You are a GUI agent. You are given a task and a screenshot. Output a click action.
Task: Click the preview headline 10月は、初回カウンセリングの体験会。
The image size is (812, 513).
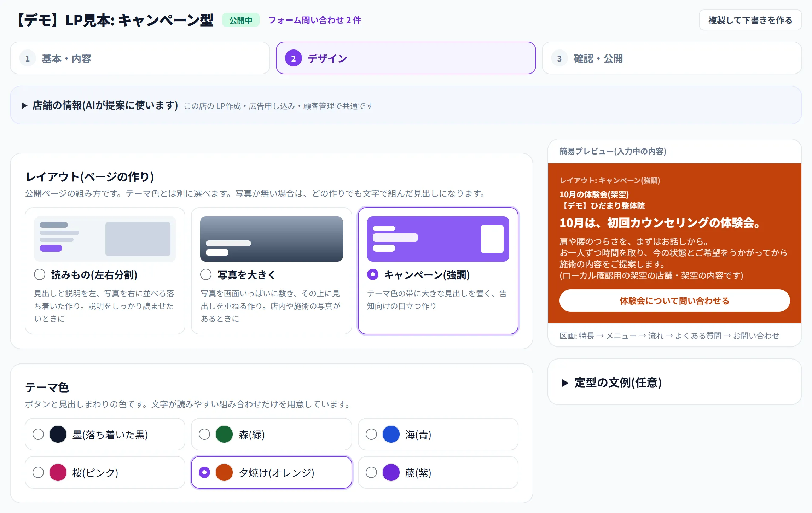click(x=660, y=223)
